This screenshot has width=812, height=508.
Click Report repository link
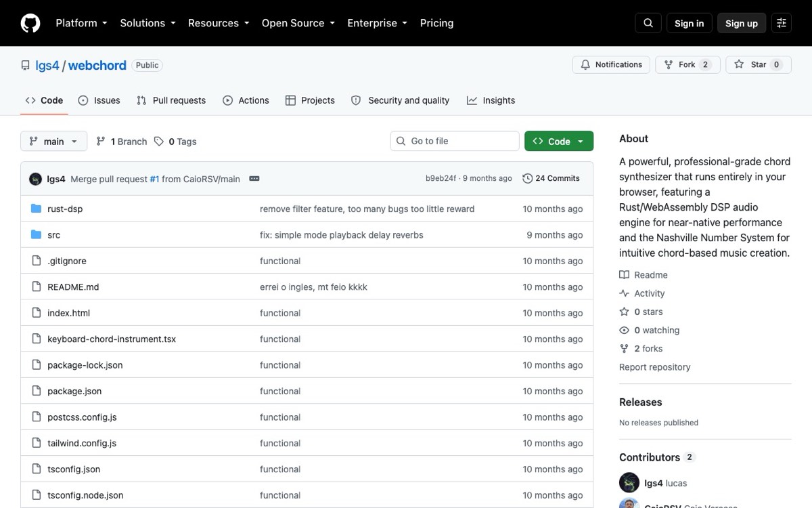[655, 367]
